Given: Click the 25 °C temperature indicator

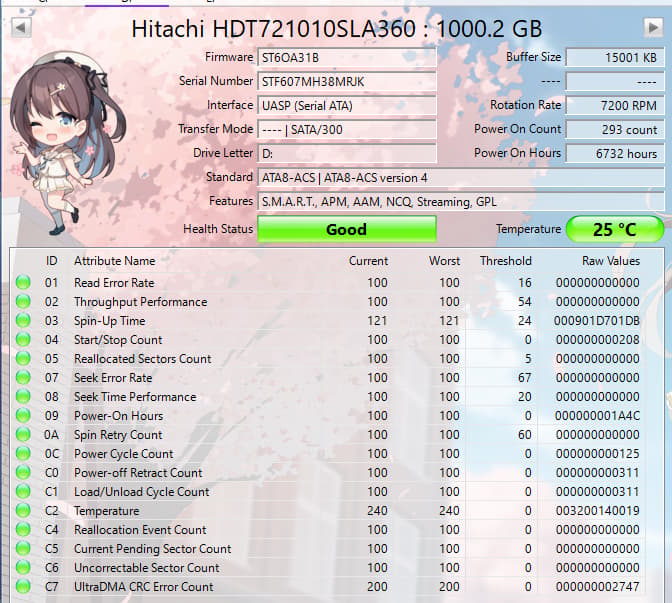Looking at the screenshot, I should [x=615, y=229].
